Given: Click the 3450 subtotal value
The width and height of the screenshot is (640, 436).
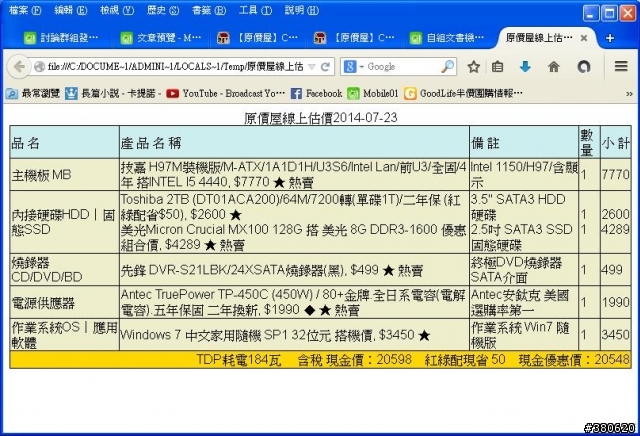Looking at the screenshot, I should (616, 335).
